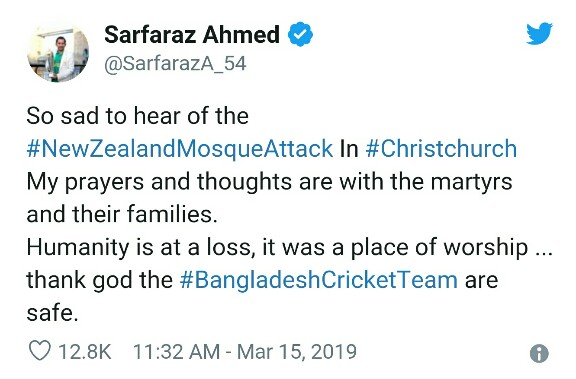Click the heart like icon
Image resolution: width=576 pixels, height=379 pixels.
tap(40, 351)
